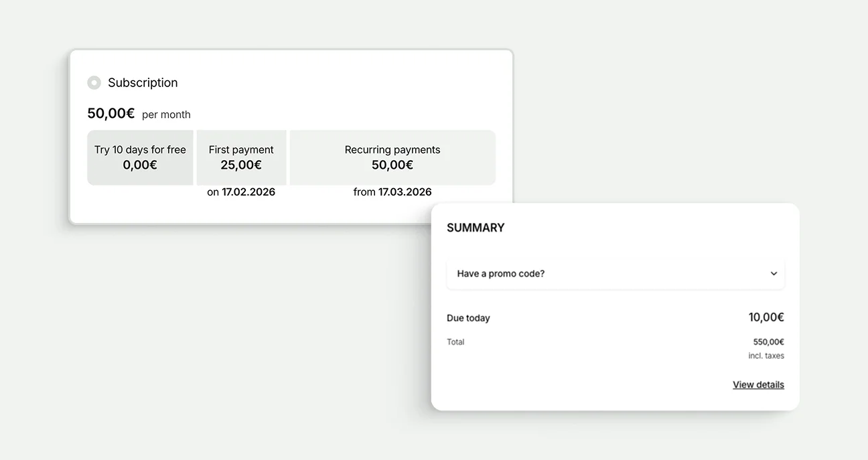Click the Subscription section title
The width and height of the screenshot is (868, 460).
point(142,82)
